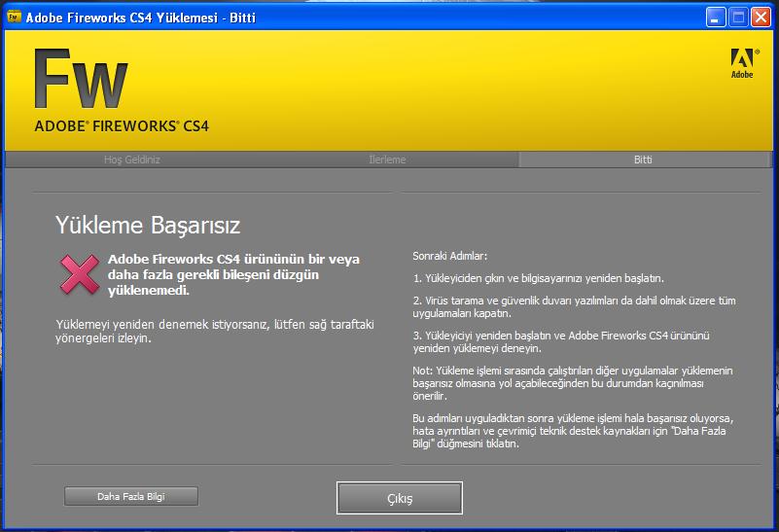This screenshot has height=532, width=779.
Task: Select the İlerleme step tab
Action: [x=387, y=160]
